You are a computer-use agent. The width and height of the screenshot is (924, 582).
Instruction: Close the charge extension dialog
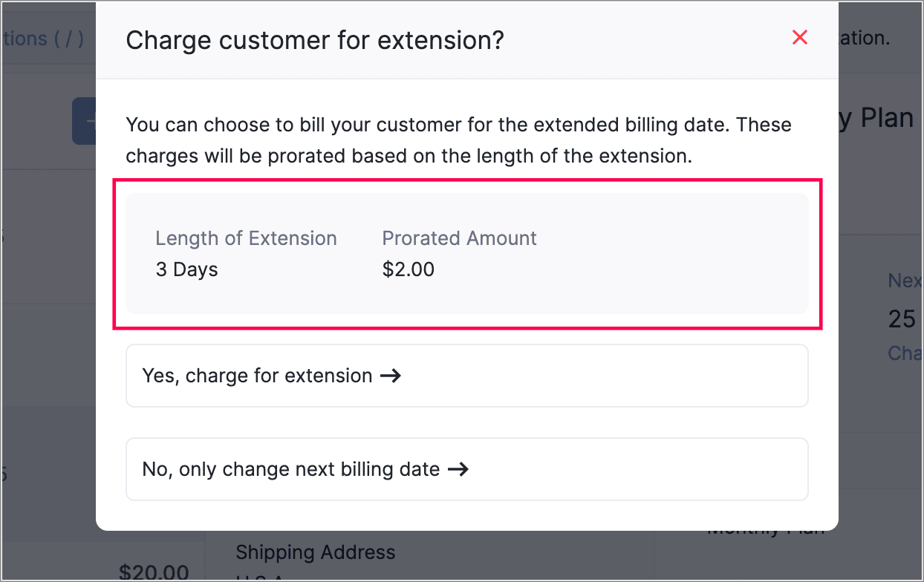[799, 38]
